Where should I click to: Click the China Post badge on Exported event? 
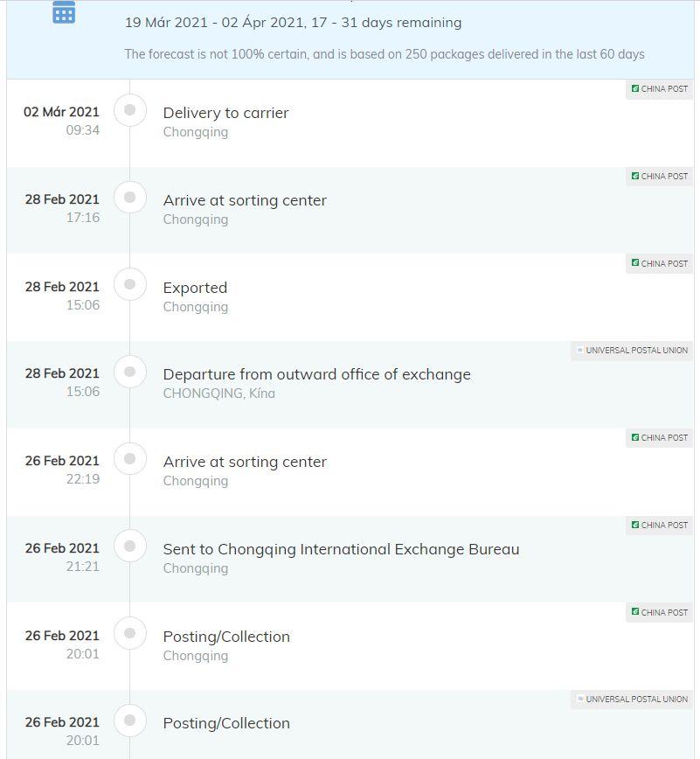tap(659, 264)
